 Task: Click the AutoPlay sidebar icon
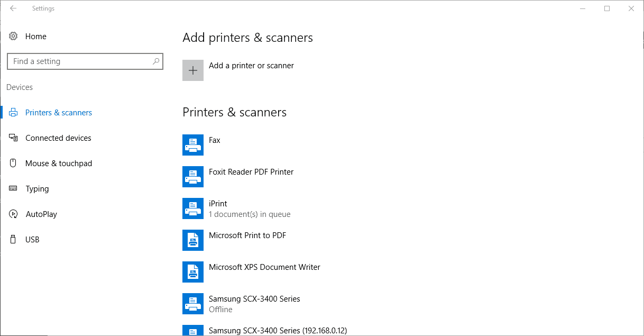click(14, 214)
